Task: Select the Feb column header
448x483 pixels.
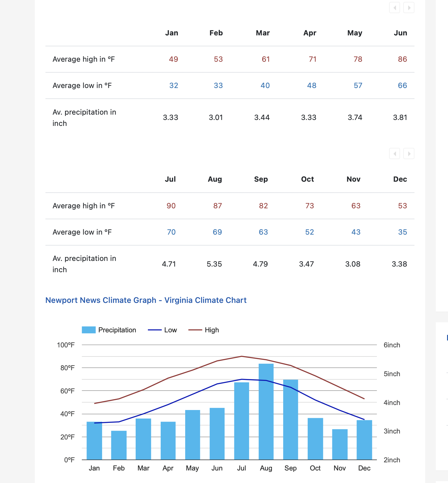Action: click(216, 33)
